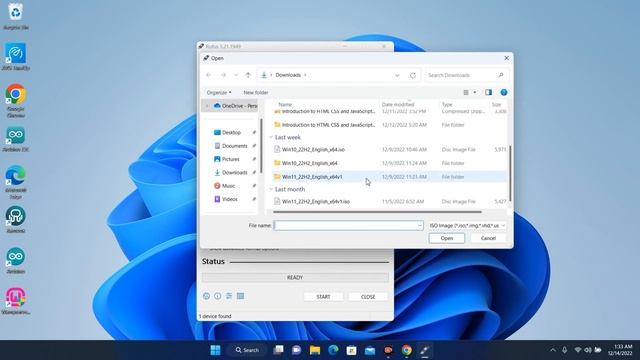Open Google Chrome desktop shortcut
The width and height of the screenshot is (640, 360).
16,101
